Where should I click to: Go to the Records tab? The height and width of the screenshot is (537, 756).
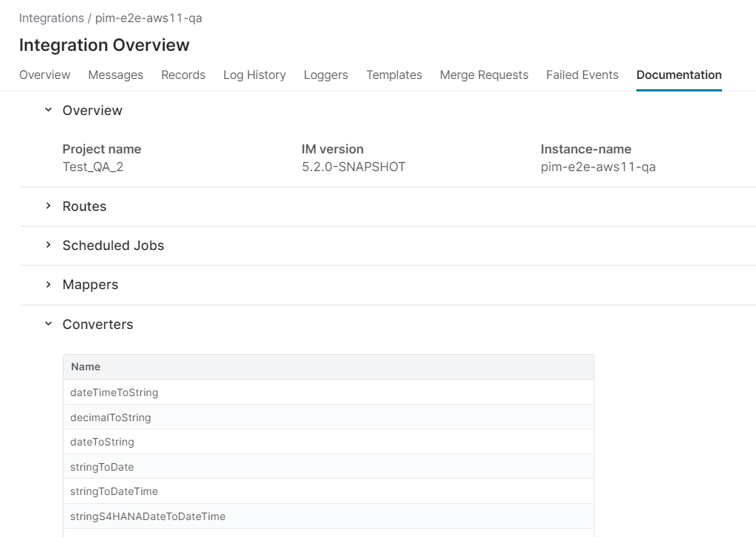[x=183, y=75]
